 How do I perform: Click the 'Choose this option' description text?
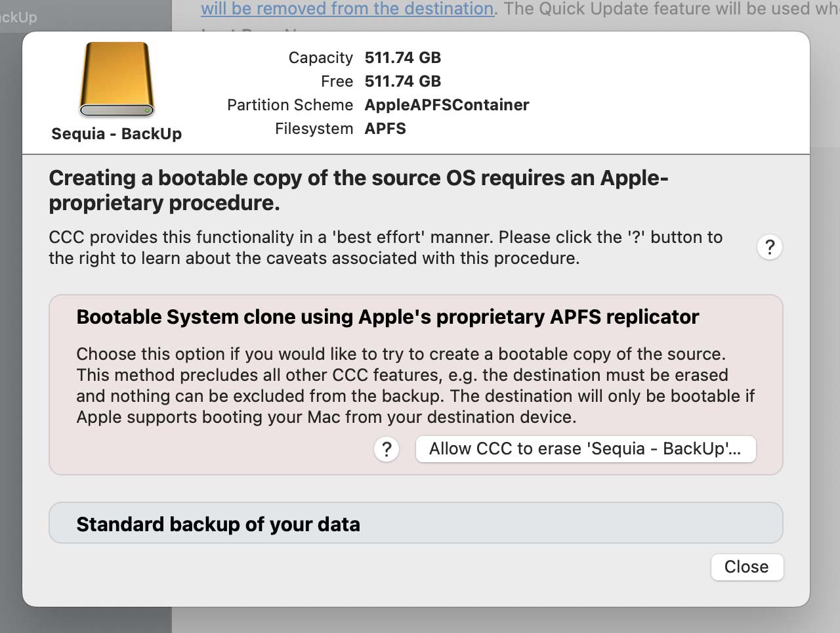[415, 385]
